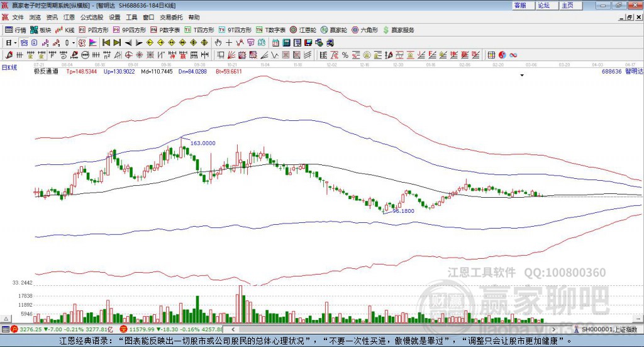Open the 浏览 menu
644x347 pixels.
point(35,17)
